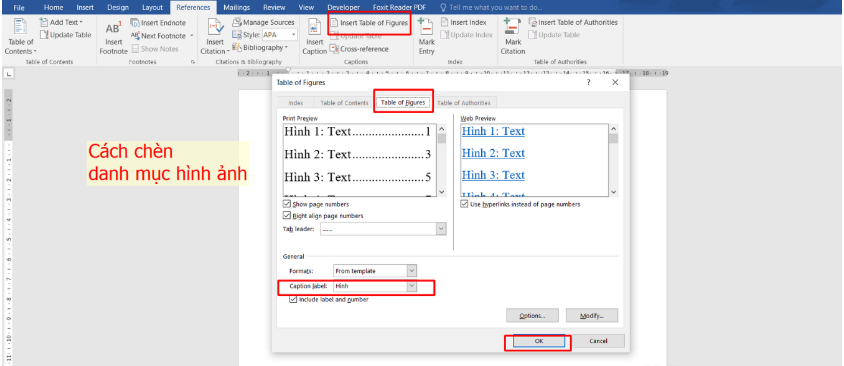The height and width of the screenshot is (366, 844).
Task: Click Cross-reference
Action: point(359,49)
